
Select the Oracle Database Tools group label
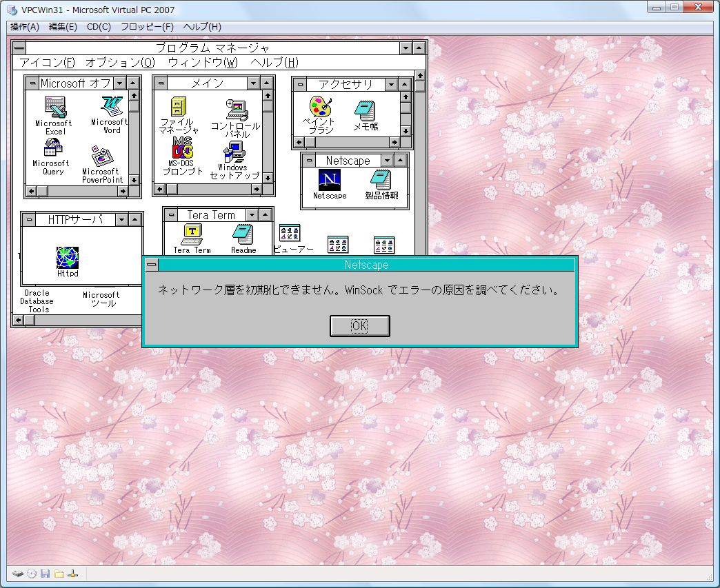(37, 301)
